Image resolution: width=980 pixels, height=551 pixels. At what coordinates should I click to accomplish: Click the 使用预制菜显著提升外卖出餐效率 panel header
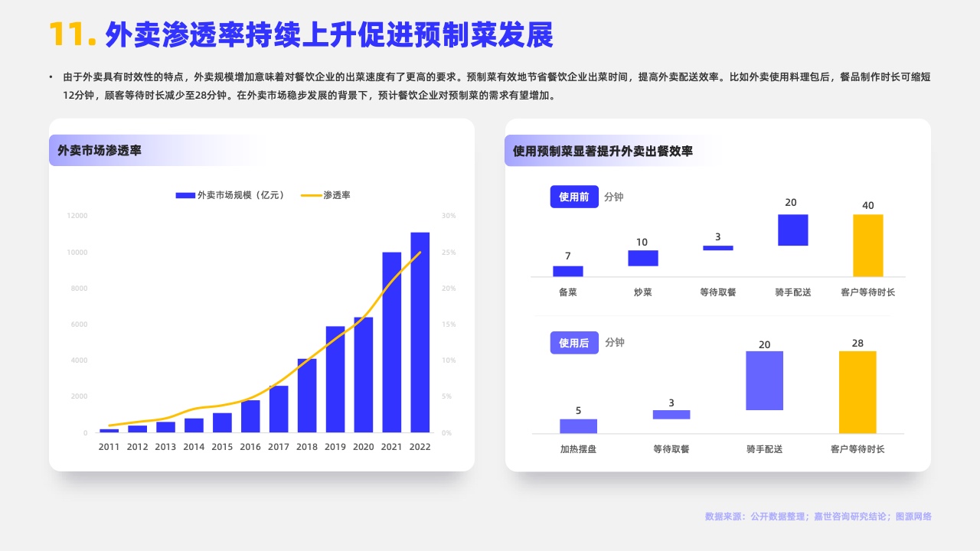click(x=603, y=151)
